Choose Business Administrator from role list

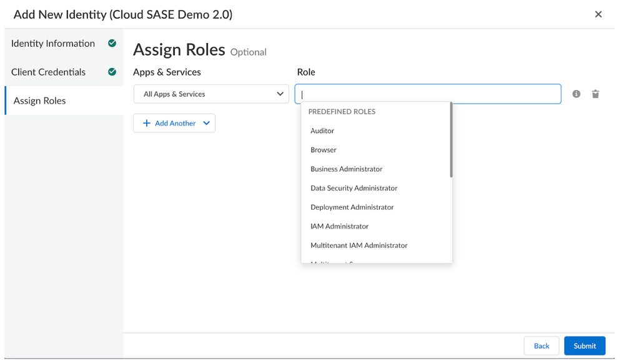pyautogui.click(x=346, y=169)
